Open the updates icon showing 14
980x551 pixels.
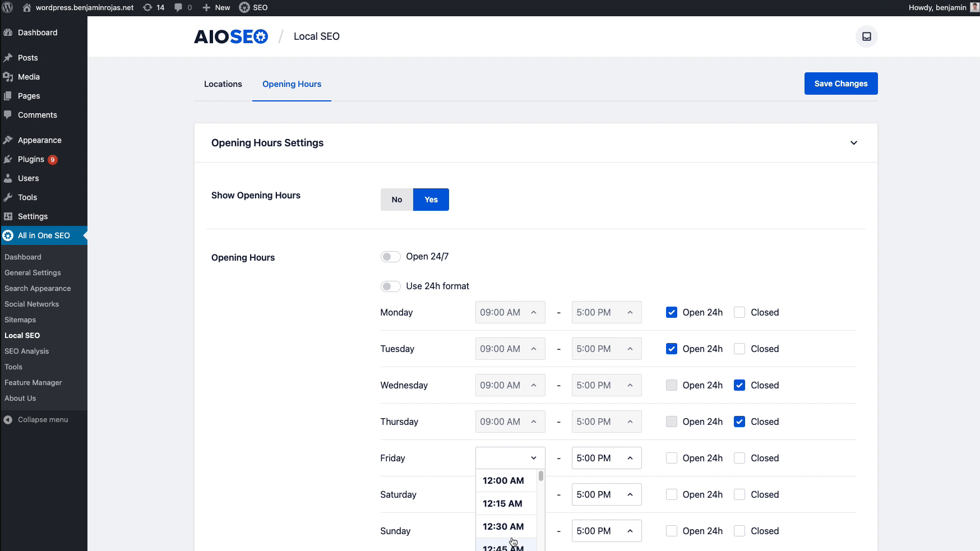point(148,7)
